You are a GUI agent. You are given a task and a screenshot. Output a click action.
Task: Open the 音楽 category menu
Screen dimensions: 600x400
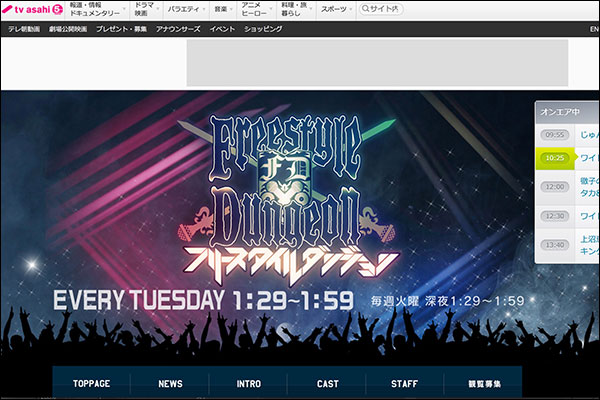point(222,10)
